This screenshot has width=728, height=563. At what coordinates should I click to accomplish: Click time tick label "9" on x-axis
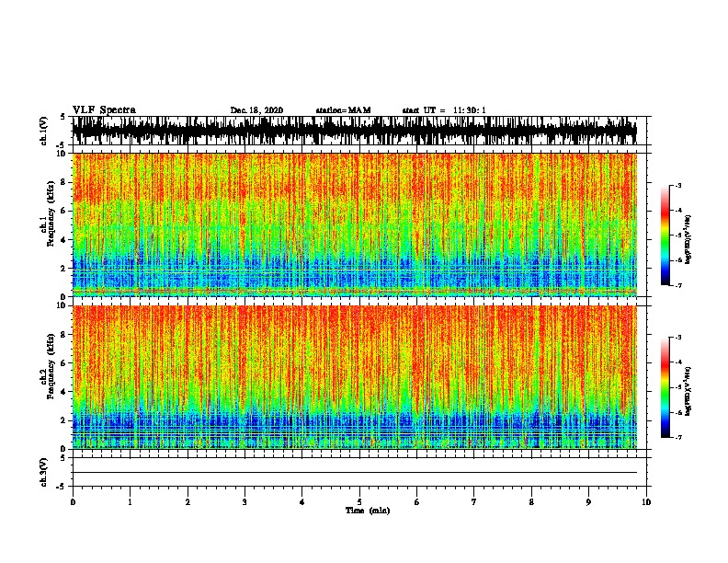pyautogui.click(x=588, y=502)
